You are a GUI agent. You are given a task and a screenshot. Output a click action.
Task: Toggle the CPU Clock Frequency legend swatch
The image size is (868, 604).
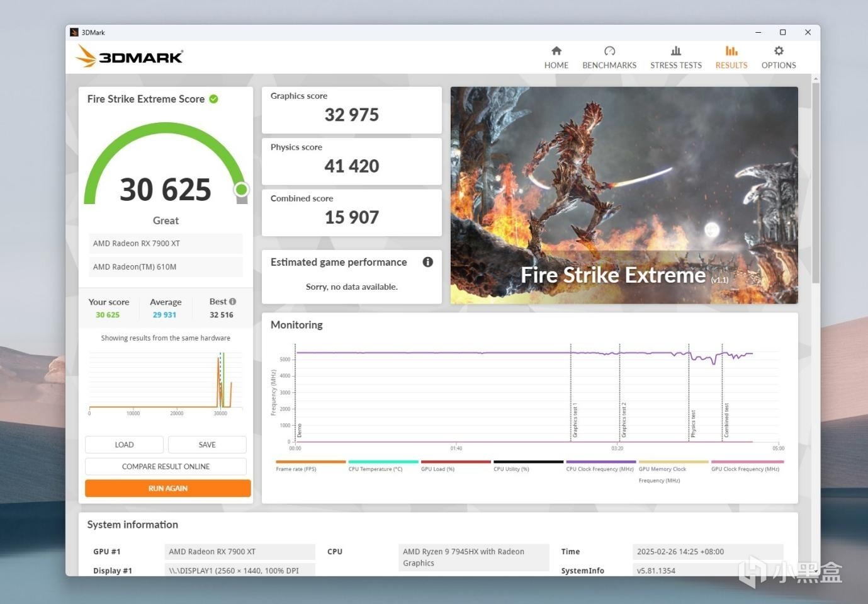pyautogui.click(x=600, y=462)
